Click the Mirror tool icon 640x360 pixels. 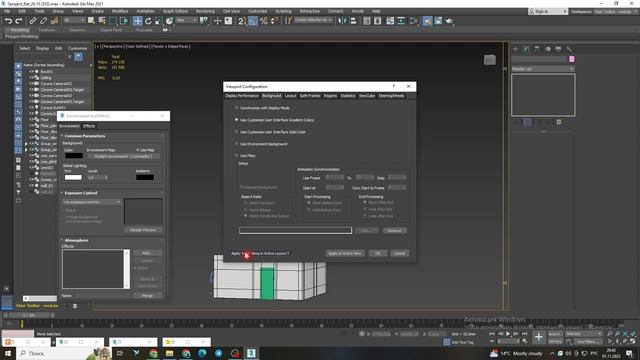[342, 21]
